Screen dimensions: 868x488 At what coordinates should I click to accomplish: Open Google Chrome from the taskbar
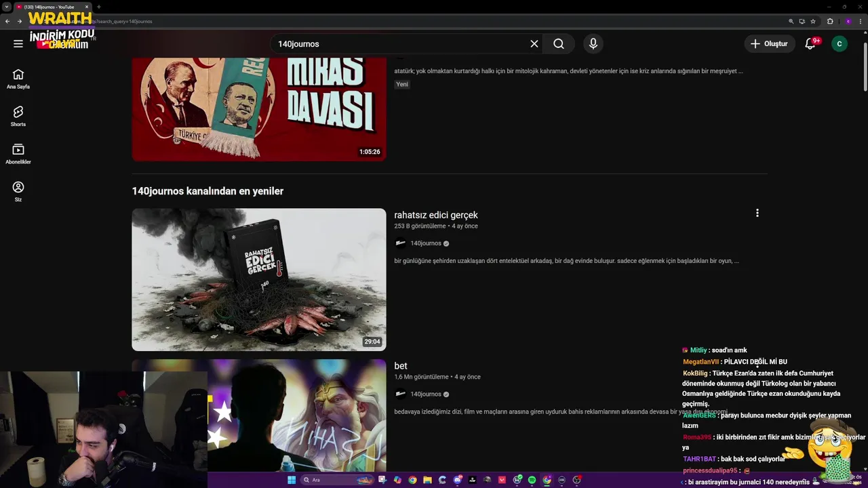click(x=412, y=480)
